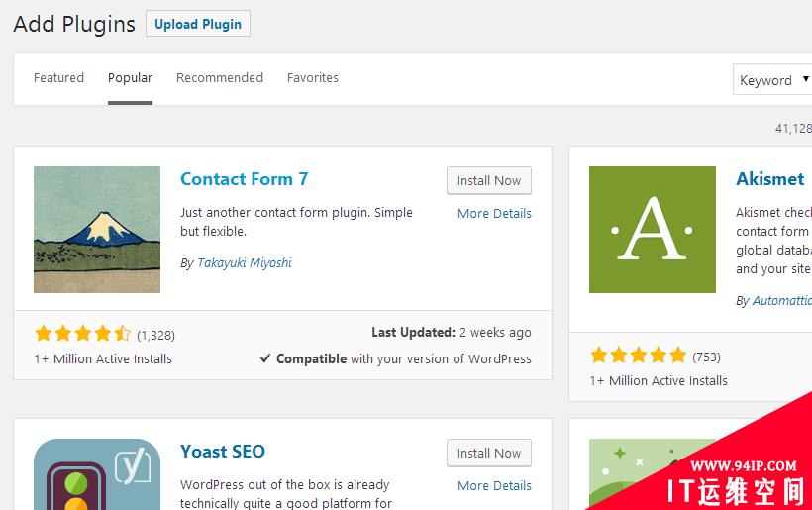
Task: Click the Upload Plugin button
Action: click(x=198, y=24)
